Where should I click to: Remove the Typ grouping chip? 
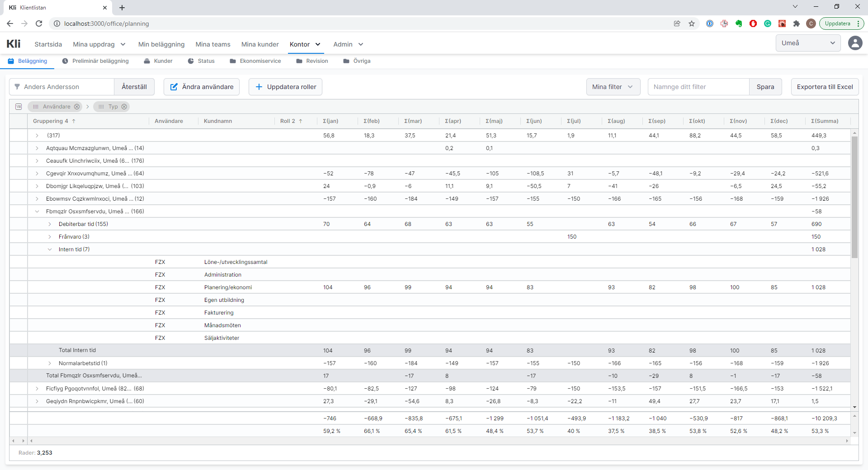click(x=124, y=107)
